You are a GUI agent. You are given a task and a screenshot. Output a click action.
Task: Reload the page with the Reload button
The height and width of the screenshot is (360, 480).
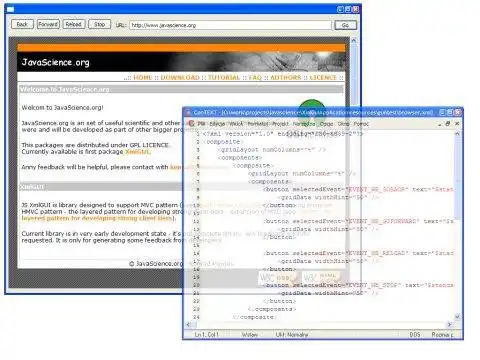pos(74,24)
